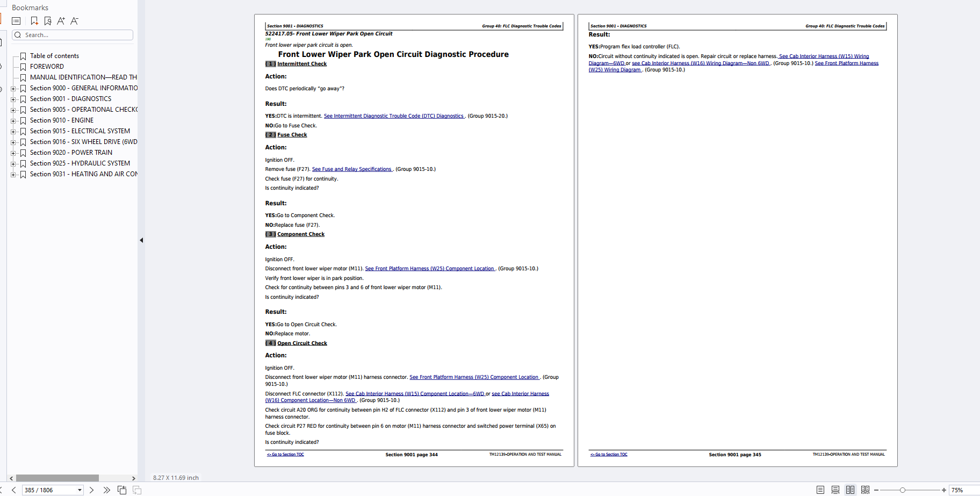This screenshot has height=496, width=980.
Task: Open the page number dropdown
Action: click(80, 490)
